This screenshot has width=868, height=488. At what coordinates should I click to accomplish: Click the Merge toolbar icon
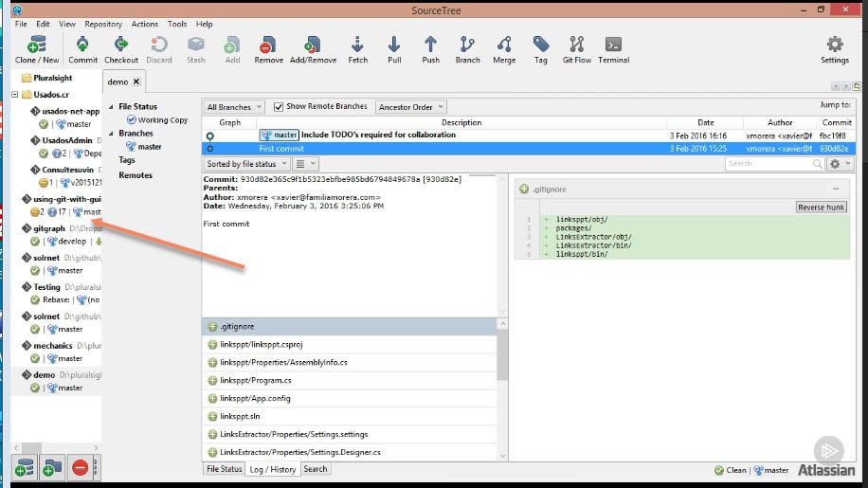504,49
